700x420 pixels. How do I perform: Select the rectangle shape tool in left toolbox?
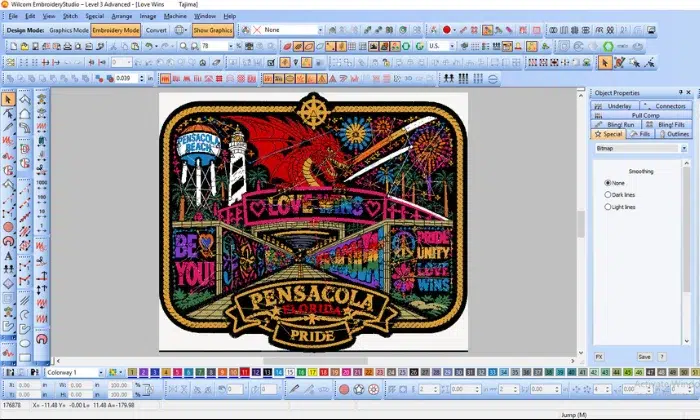(x=25, y=358)
